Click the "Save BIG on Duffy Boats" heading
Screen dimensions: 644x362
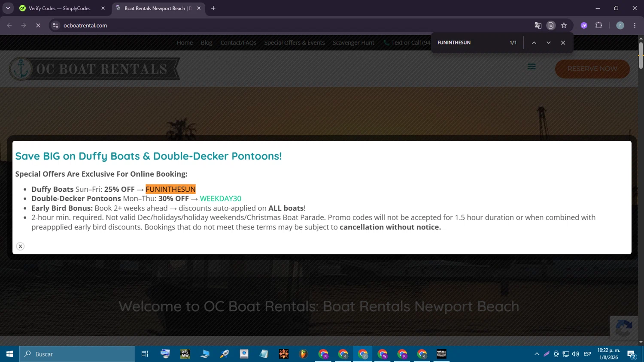pos(149,156)
